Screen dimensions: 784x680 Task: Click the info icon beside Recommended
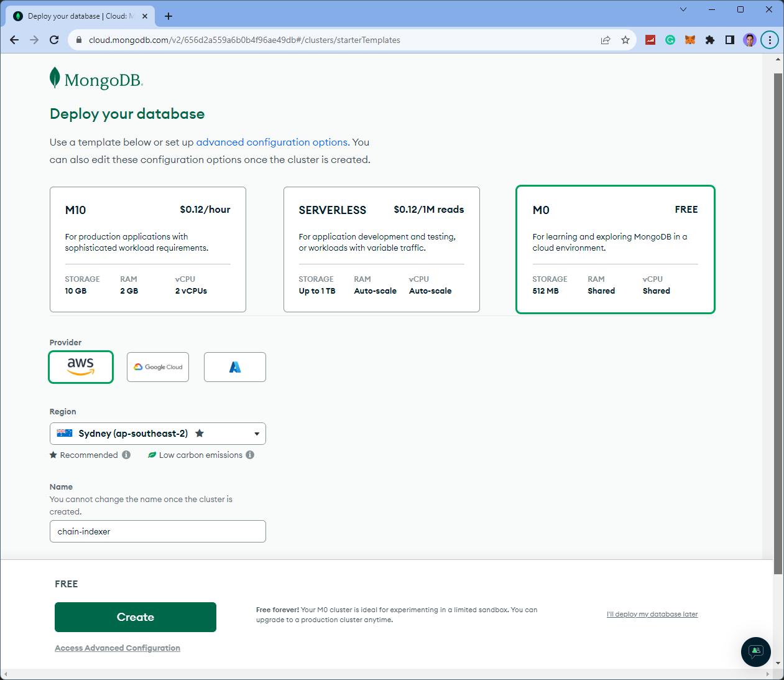[x=126, y=455]
